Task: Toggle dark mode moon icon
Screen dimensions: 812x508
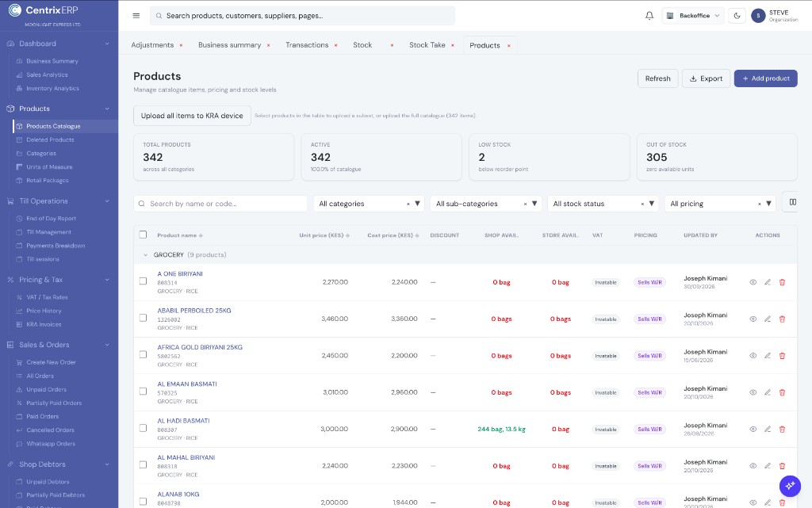Action: click(737, 16)
